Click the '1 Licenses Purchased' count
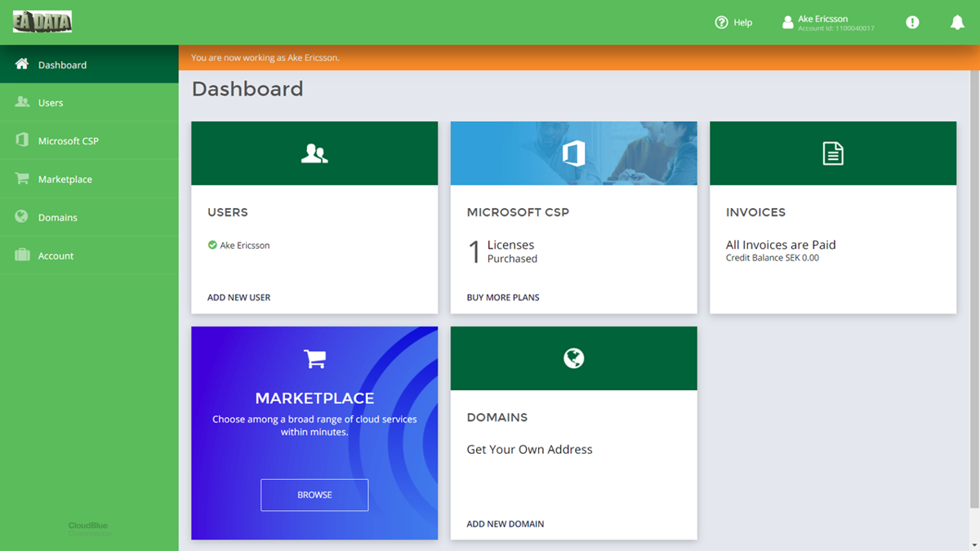 (502, 251)
